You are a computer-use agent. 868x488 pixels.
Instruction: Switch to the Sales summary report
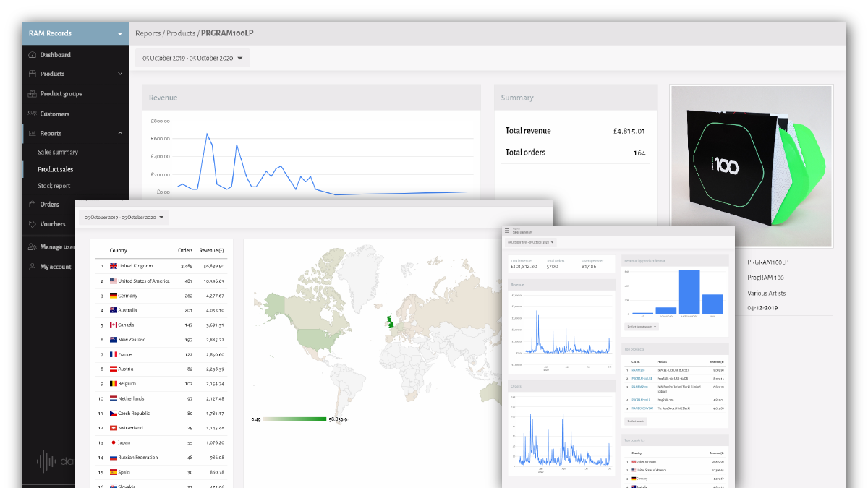point(57,152)
